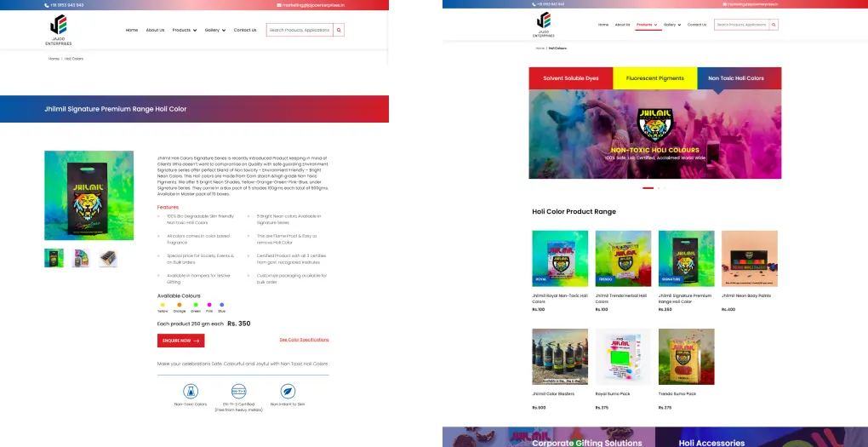Open the Jhilmil Signature product card image
The height and width of the screenshot is (447, 868).
point(687,259)
